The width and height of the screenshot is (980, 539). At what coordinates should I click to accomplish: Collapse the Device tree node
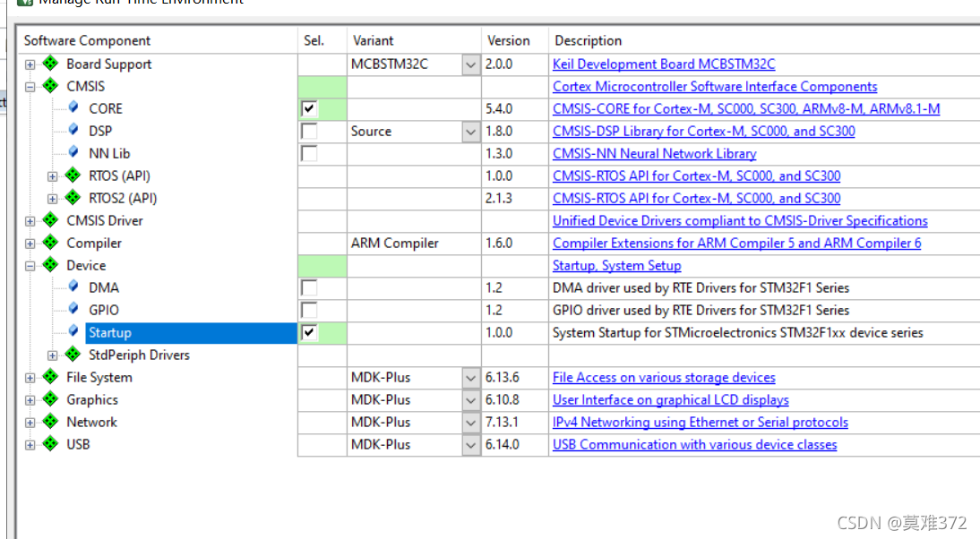point(30,266)
